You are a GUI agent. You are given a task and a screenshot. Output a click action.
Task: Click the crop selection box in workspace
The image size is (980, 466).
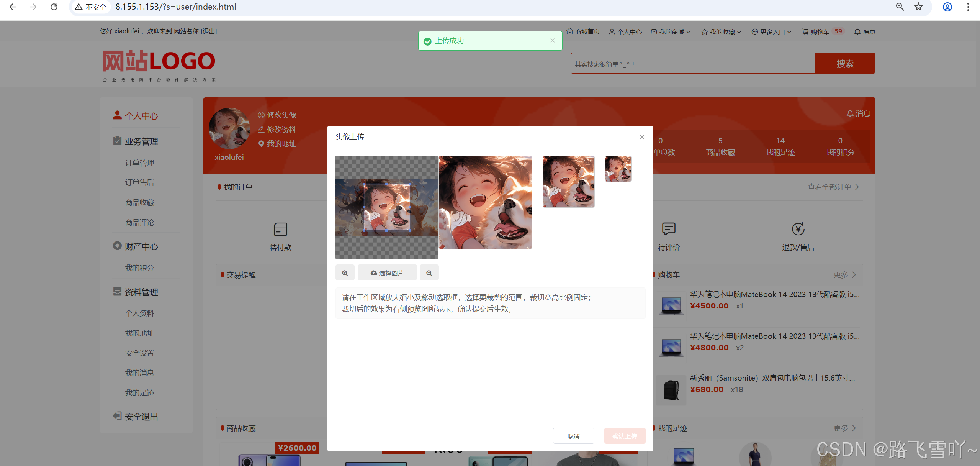[387, 207]
